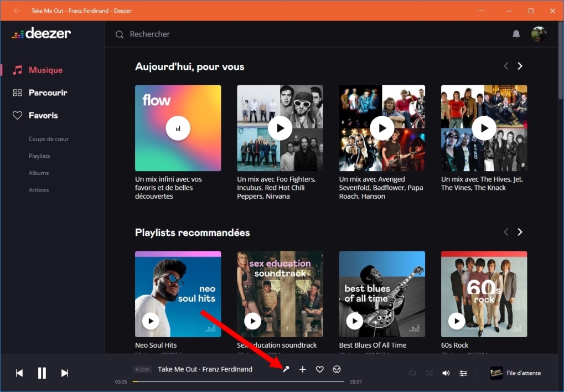Click the Franz Ferdinand queue album thumbnail

click(x=496, y=373)
